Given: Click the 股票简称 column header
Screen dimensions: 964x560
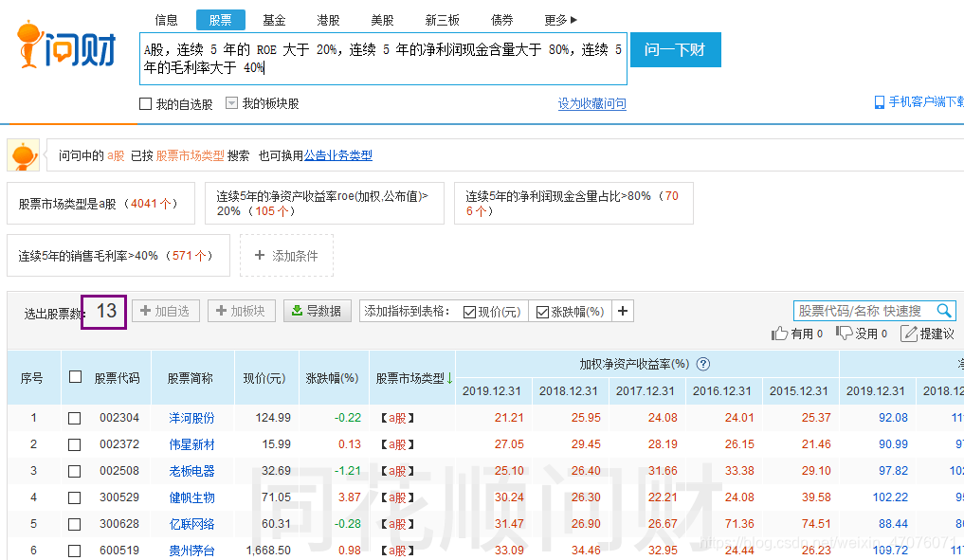Looking at the screenshot, I should 190,378.
